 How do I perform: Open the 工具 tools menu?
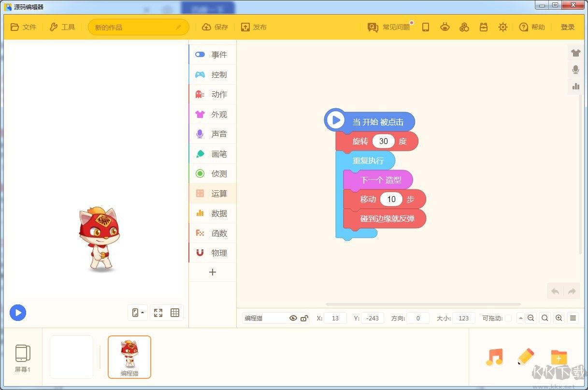(62, 27)
